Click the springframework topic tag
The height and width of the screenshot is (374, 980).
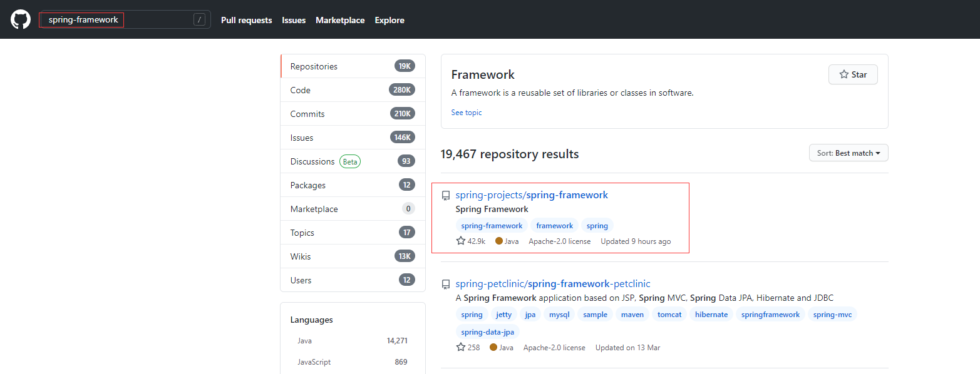click(771, 315)
